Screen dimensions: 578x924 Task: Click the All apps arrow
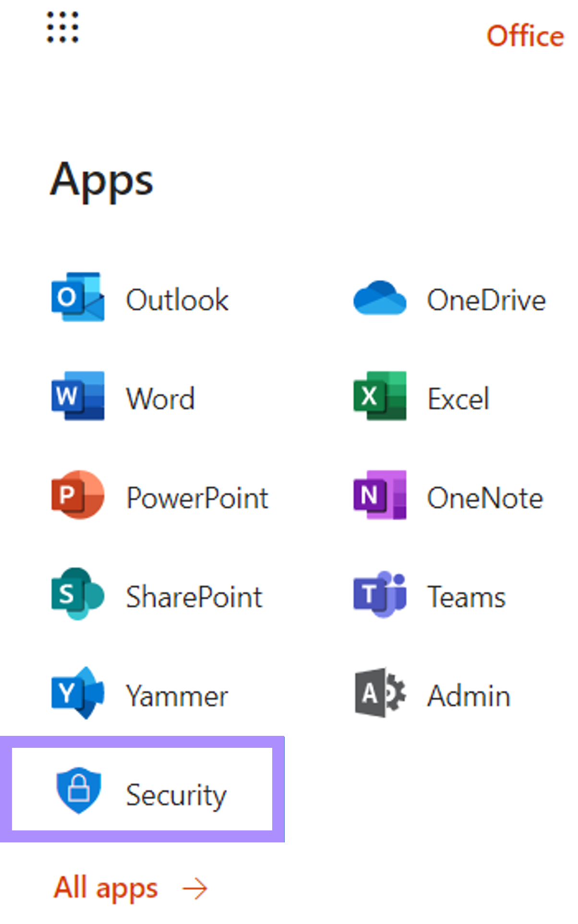pyautogui.click(x=195, y=889)
